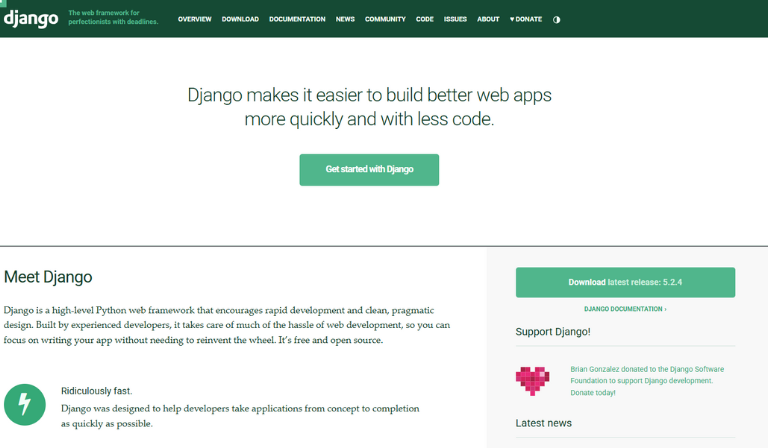The image size is (768, 448).
Task: Click Download latest release 5.2.4 button
Action: click(x=625, y=282)
